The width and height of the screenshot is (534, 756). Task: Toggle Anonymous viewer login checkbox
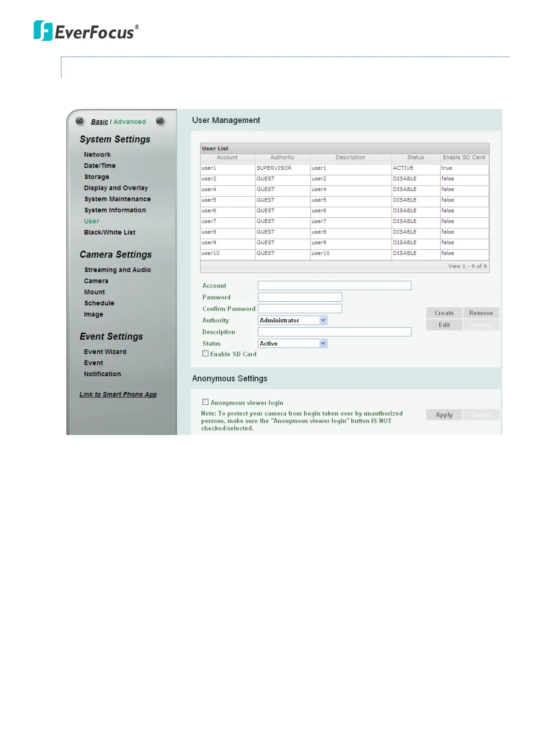(x=206, y=402)
